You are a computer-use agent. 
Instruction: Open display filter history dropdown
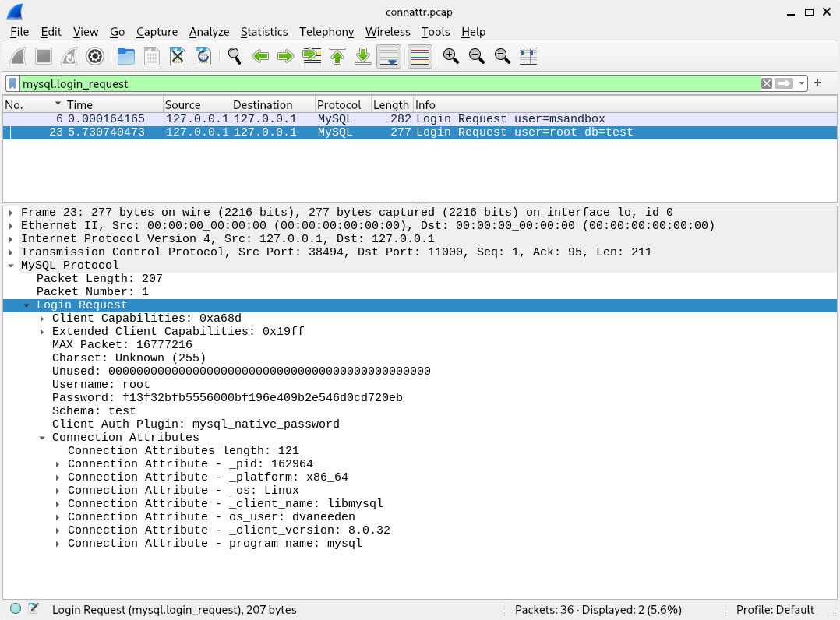(x=801, y=83)
